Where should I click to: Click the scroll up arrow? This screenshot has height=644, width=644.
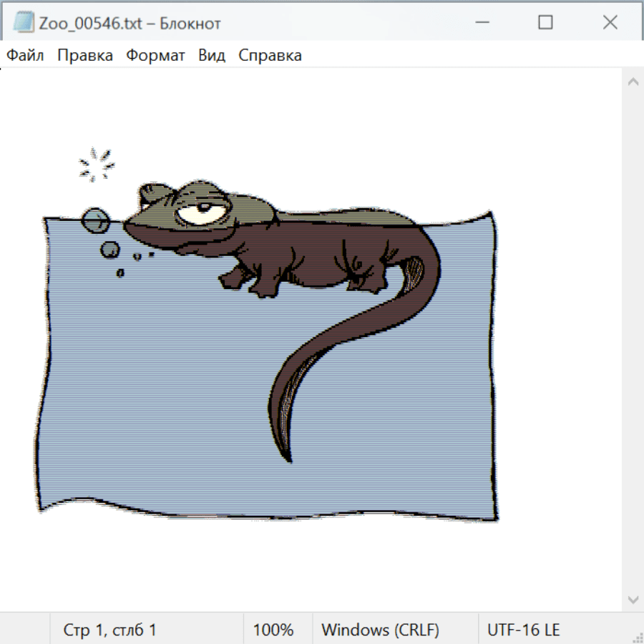click(633, 82)
